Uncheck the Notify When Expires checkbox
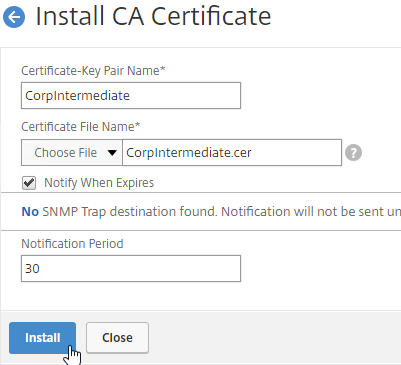 click(x=29, y=183)
